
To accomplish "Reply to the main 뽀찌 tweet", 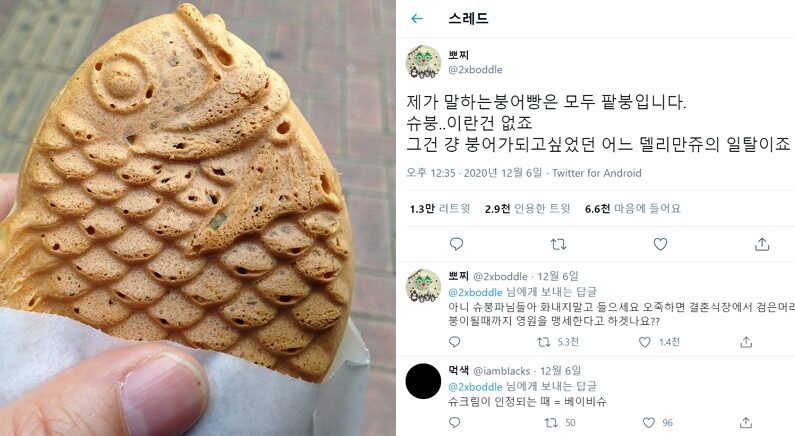I will tap(456, 244).
